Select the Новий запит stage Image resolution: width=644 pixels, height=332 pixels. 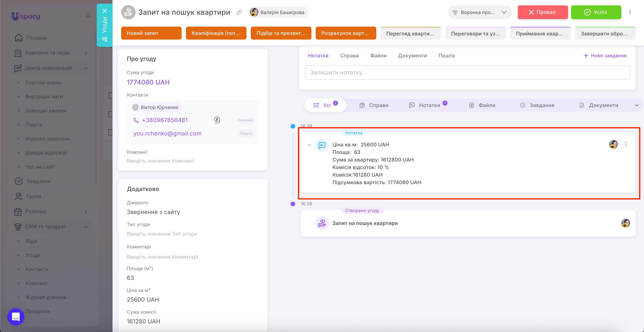151,33
